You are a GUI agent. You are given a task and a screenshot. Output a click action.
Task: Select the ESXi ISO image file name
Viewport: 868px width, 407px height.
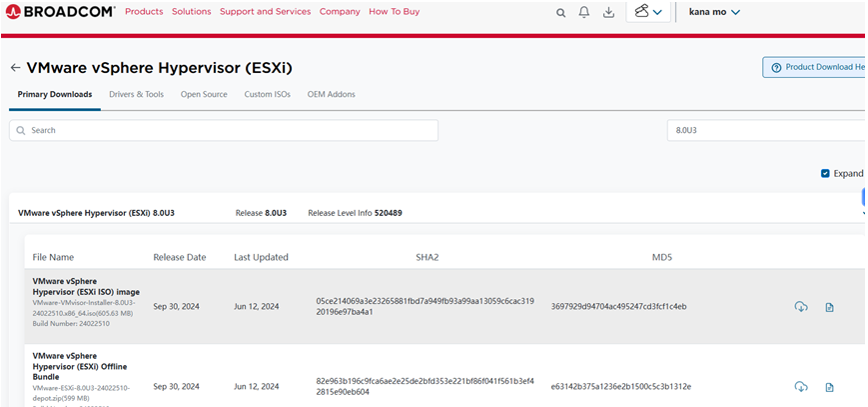click(86, 286)
